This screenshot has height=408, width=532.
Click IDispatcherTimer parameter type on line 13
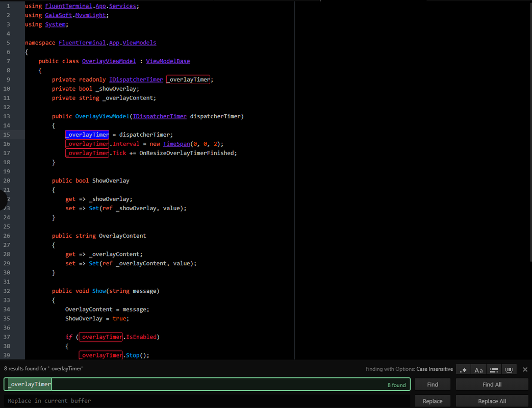160,116
